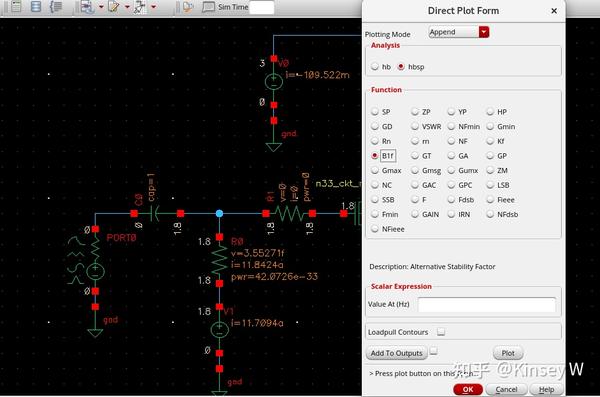Toggle checkbox next to Add To Outputs
This screenshot has height=397, width=600.
tap(433, 350)
